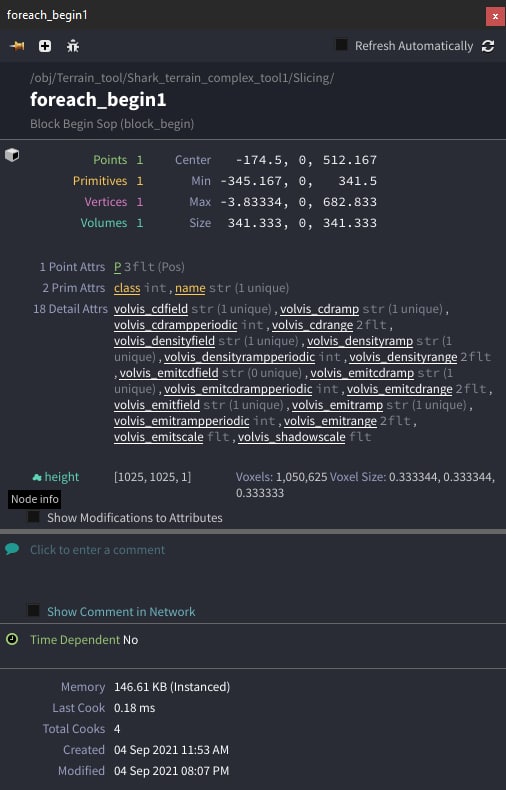
Task: Click the foreach_begin1 node title heading
Action: [x=98, y=100]
